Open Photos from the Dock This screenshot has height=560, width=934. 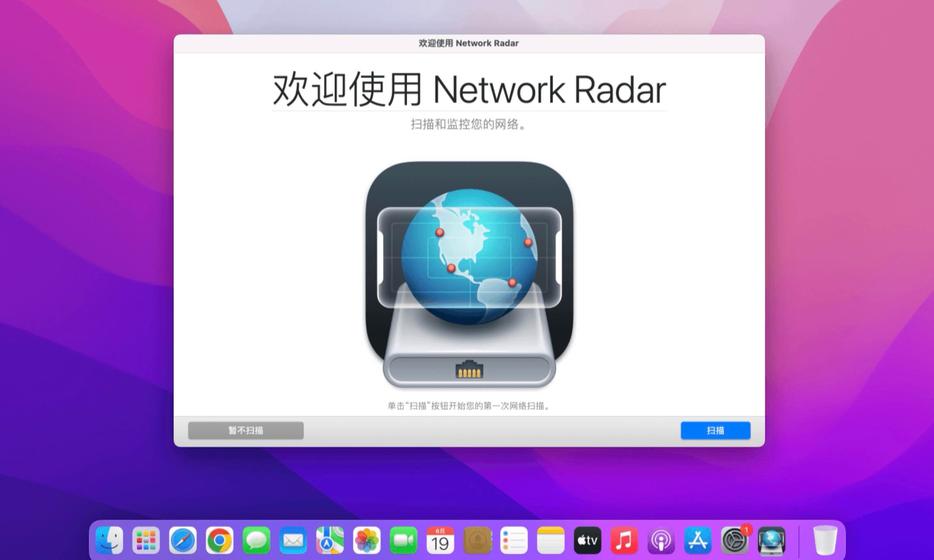click(367, 540)
